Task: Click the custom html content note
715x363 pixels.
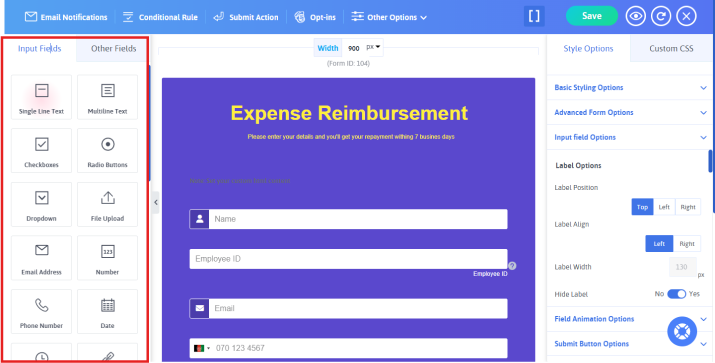Action: click(x=240, y=181)
